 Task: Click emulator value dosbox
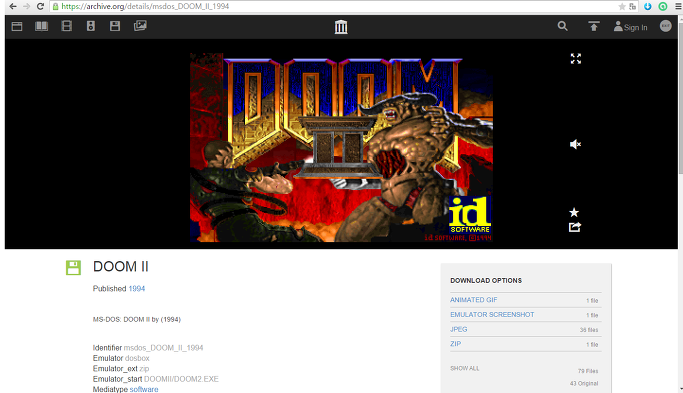(137, 358)
